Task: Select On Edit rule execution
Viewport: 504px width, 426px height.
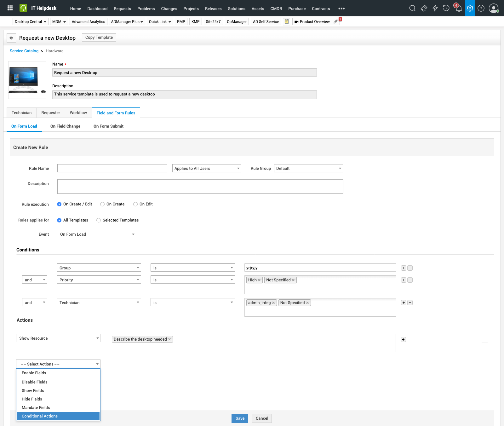Action: [x=135, y=204]
